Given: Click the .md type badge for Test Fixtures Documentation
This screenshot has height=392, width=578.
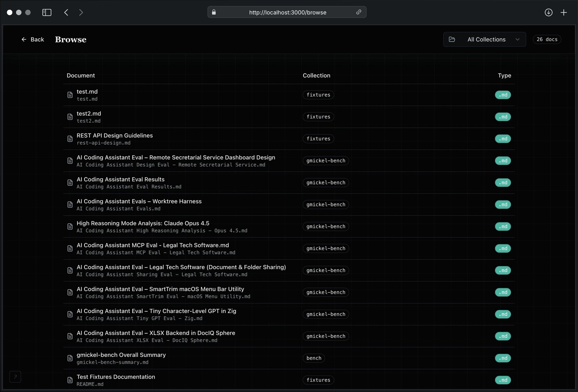Looking at the screenshot, I should (x=503, y=380).
